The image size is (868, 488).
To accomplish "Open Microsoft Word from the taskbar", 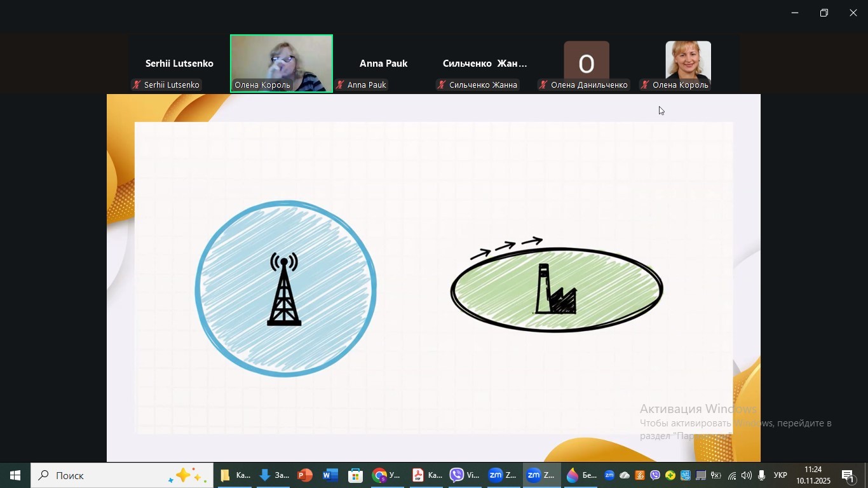I will [x=330, y=475].
